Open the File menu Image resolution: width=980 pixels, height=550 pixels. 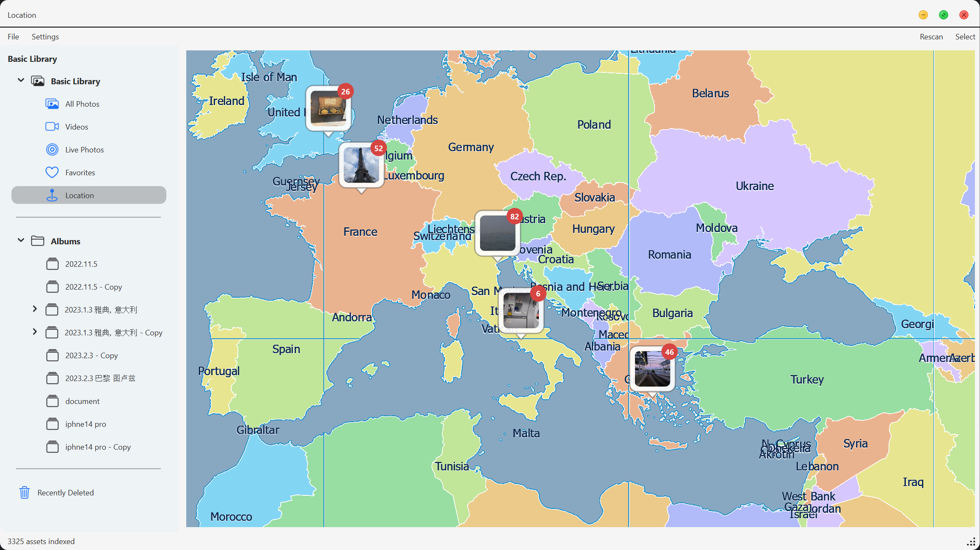pyautogui.click(x=13, y=37)
